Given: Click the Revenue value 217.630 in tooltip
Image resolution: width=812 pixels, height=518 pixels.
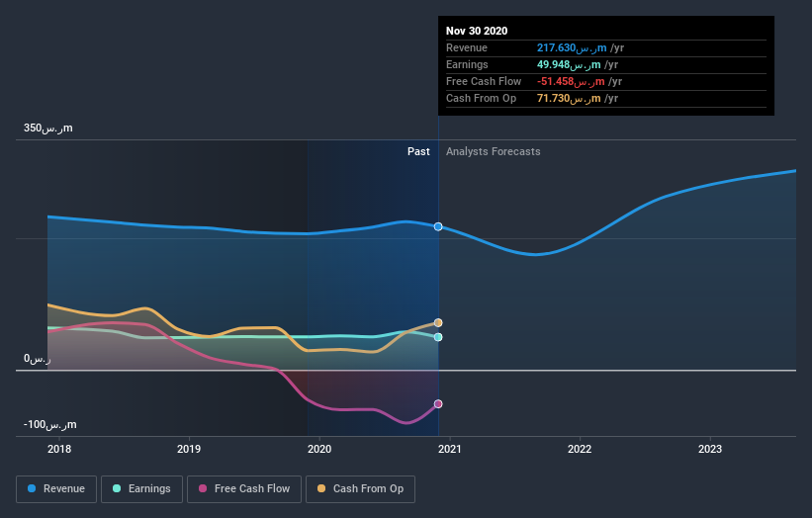Looking at the screenshot, I should pyautogui.click(x=572, y=48).
